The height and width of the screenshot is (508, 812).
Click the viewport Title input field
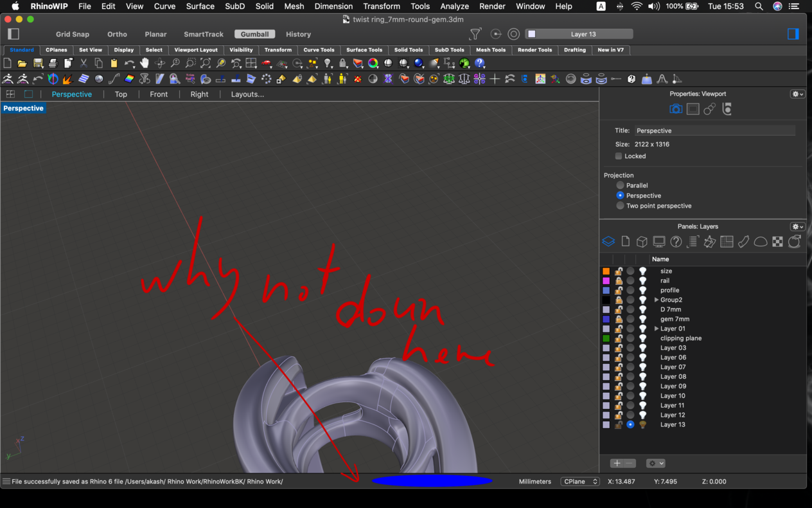(715, 131)
